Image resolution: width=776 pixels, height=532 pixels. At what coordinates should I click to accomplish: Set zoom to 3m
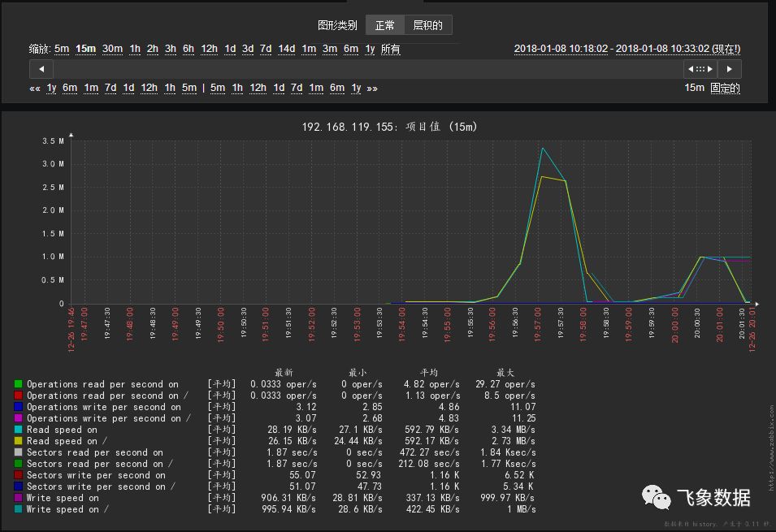coord(330,49)
